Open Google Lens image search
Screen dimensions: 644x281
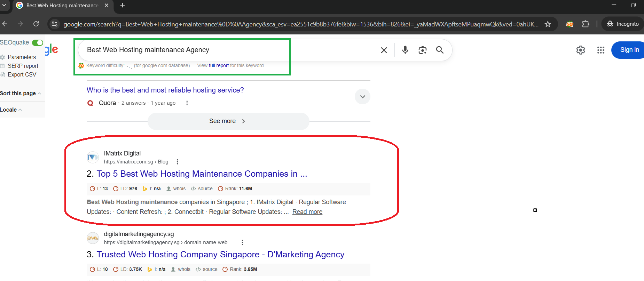click(422, 50)
